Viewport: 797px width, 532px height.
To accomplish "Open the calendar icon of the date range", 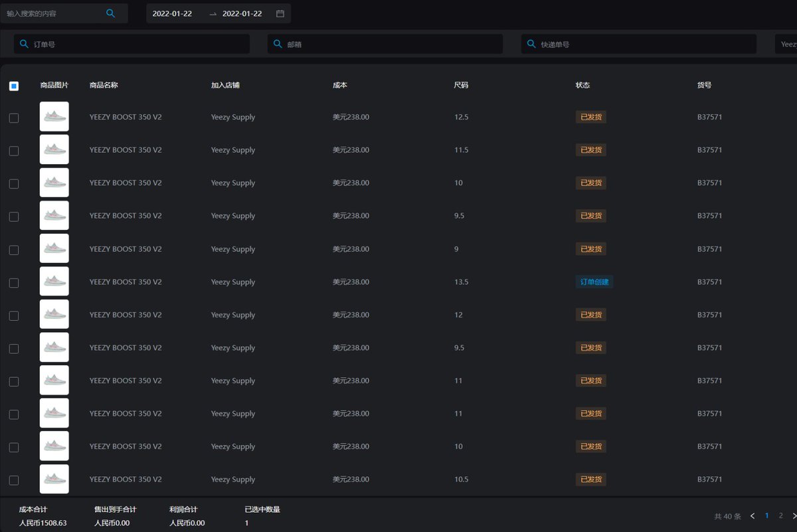I will (280, 13).
